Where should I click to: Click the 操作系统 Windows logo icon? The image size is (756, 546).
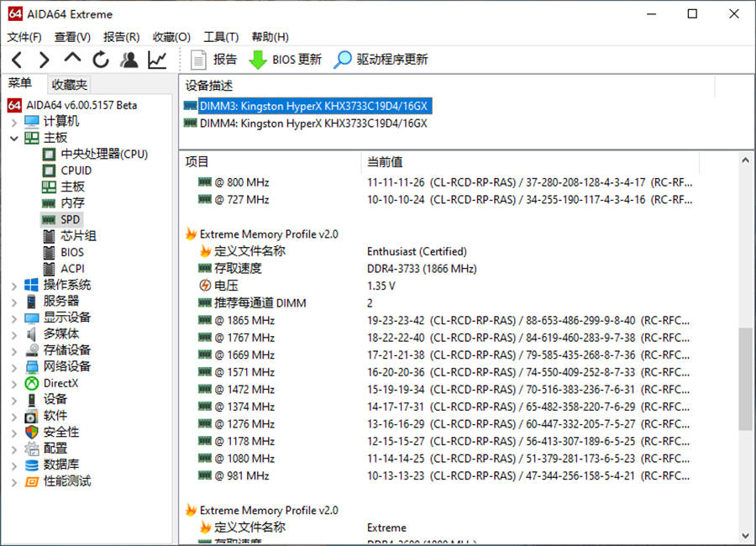point(32,285)
